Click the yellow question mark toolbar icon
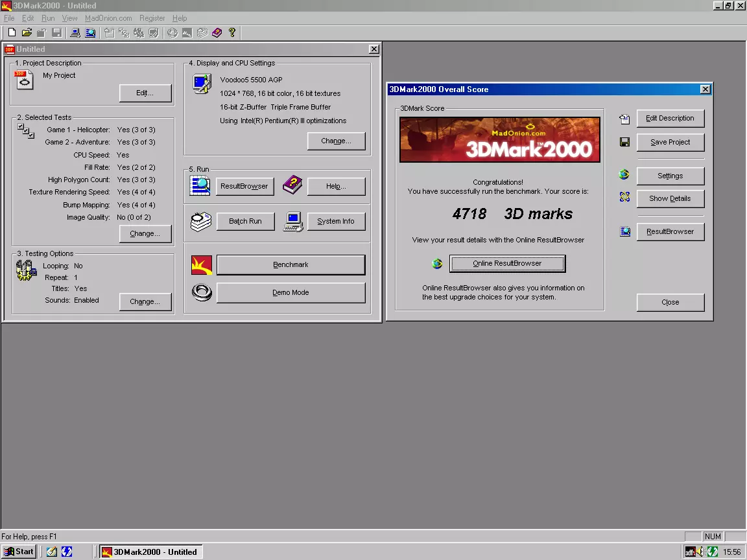The image size is (747, 560). pyautogui.click(x=232, y=32)
